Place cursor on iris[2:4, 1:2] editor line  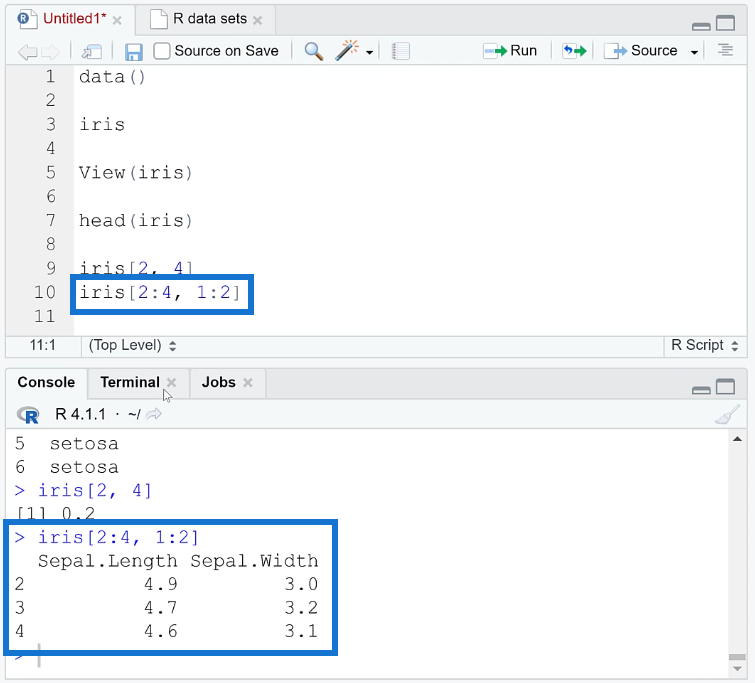tap(159, 292)
